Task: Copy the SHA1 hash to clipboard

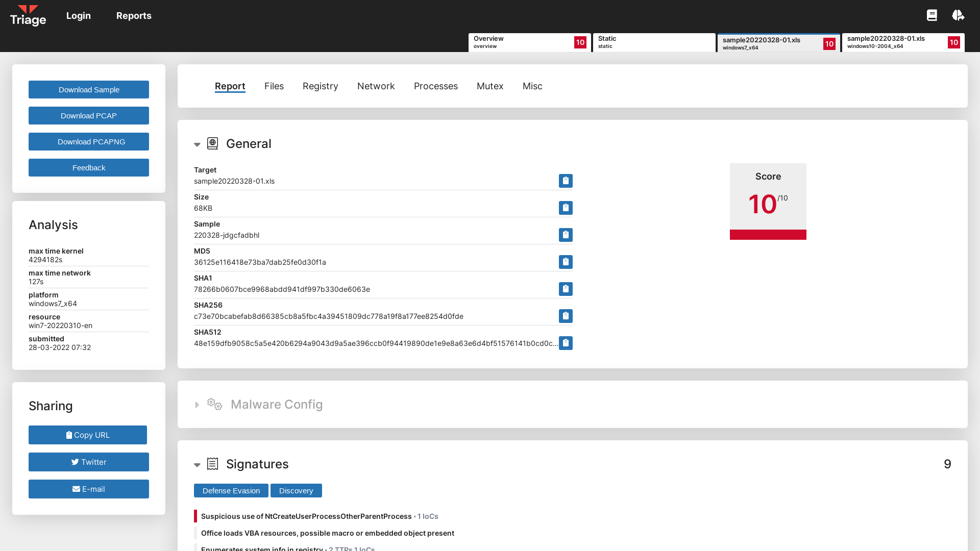Action: tap(566, 289)
